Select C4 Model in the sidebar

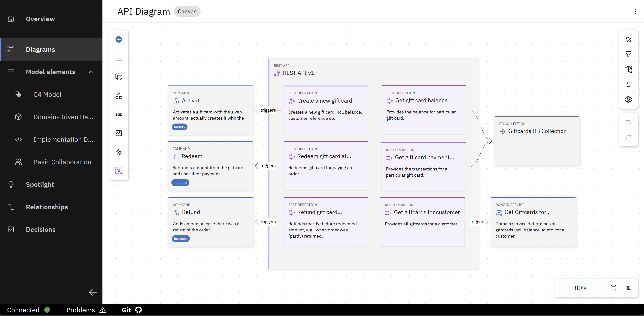[51, 95]
